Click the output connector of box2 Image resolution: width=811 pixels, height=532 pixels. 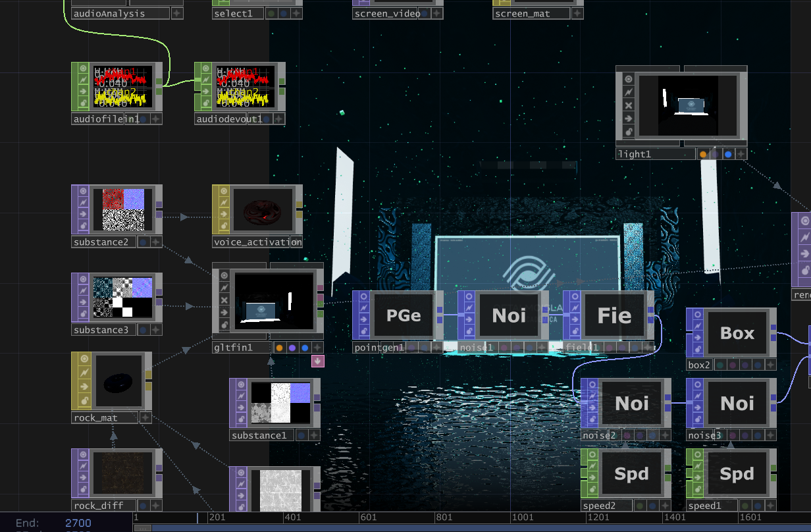pos(773,333)
